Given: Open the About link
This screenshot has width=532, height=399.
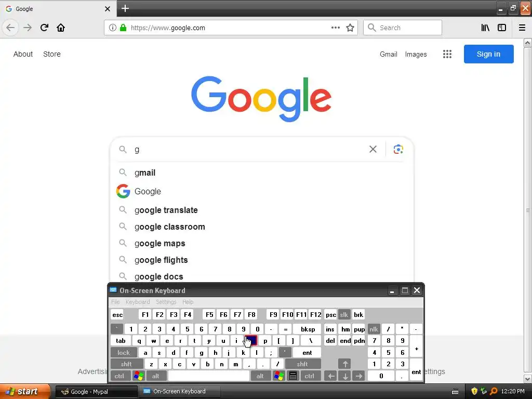Looking at the screenshot, I should point(23,54).
